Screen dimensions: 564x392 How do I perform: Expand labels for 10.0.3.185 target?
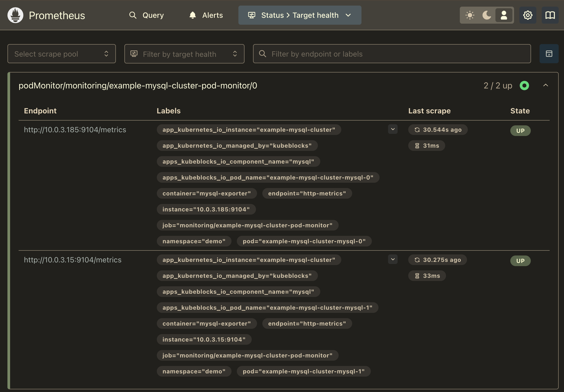(x=393, y=129)
